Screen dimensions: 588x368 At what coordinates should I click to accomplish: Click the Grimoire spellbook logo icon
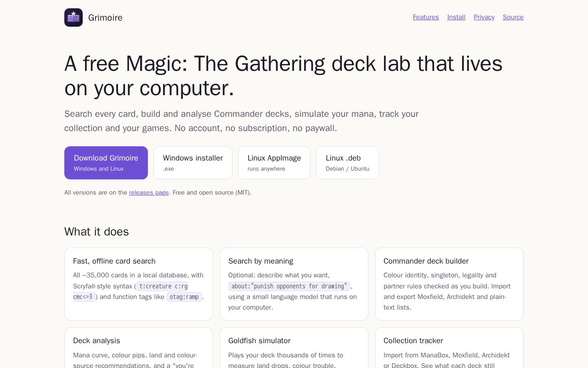(73, 17)
